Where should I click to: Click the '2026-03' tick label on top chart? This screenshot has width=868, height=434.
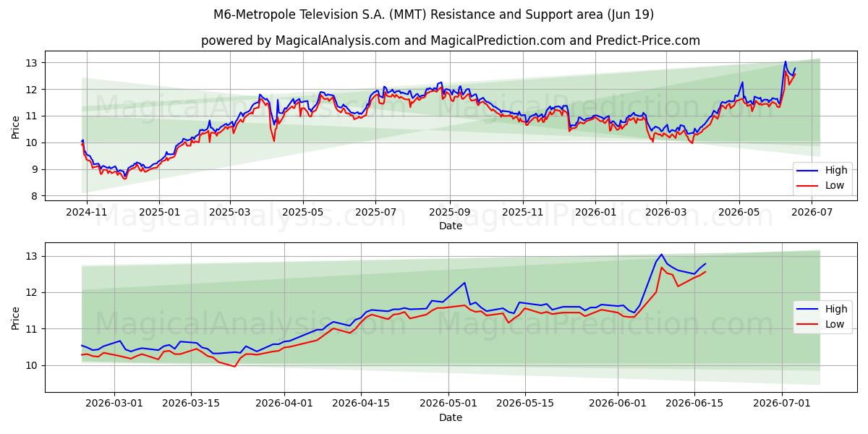[x=665, y=213]
